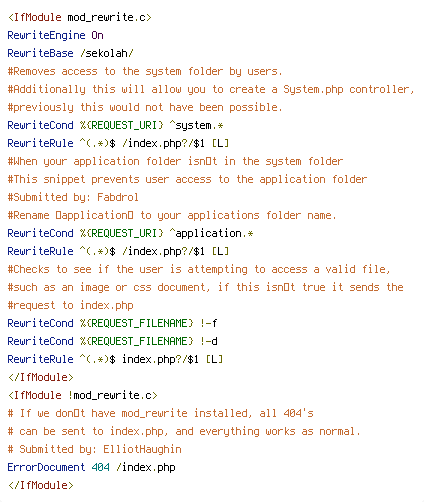Screen dimensions: 424x502
Task: Click the 'Checks to see if the user' comment
Action: coord(199,269)
